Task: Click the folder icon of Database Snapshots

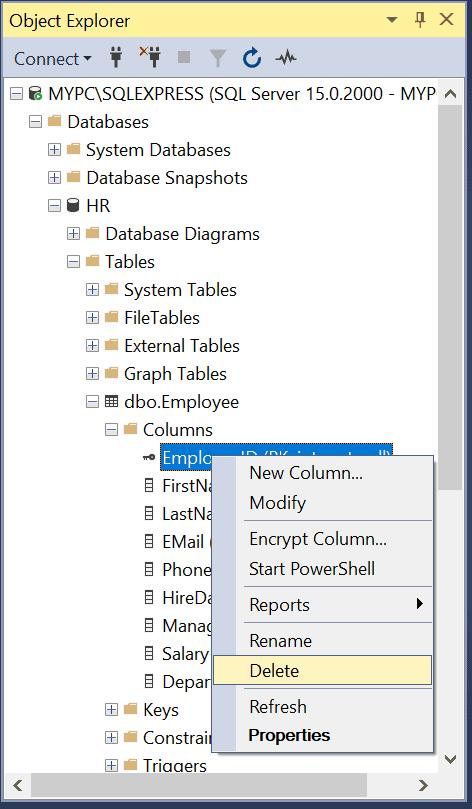Action: point(74,177)
